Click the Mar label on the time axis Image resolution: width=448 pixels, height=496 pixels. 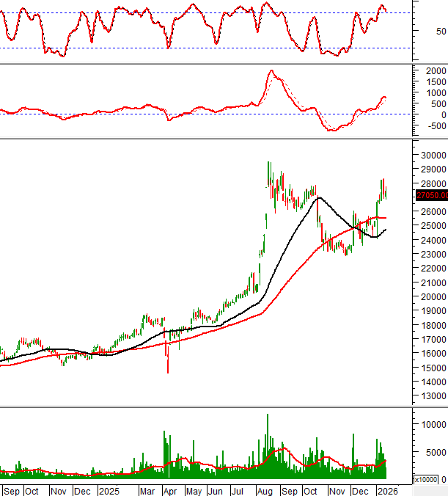147,490
